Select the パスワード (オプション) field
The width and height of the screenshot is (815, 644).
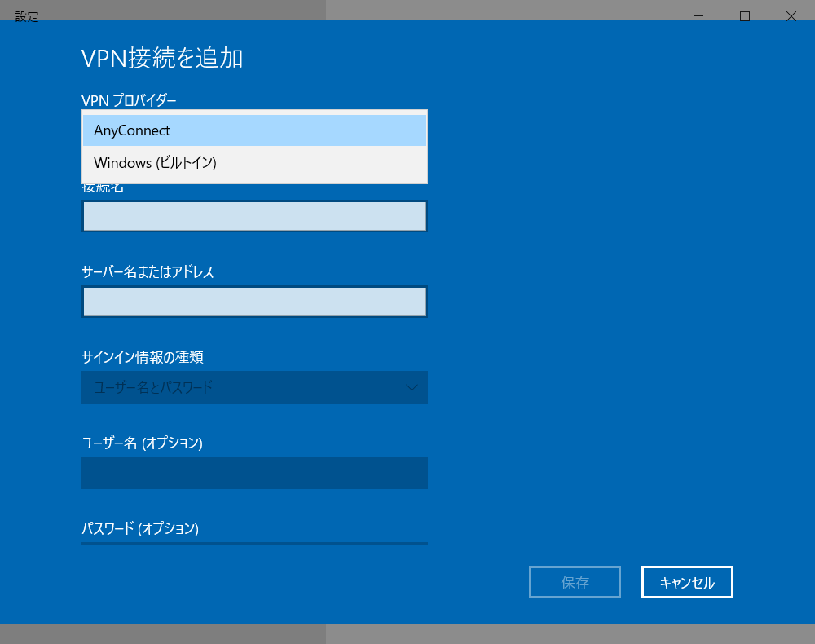click(254, 545)
